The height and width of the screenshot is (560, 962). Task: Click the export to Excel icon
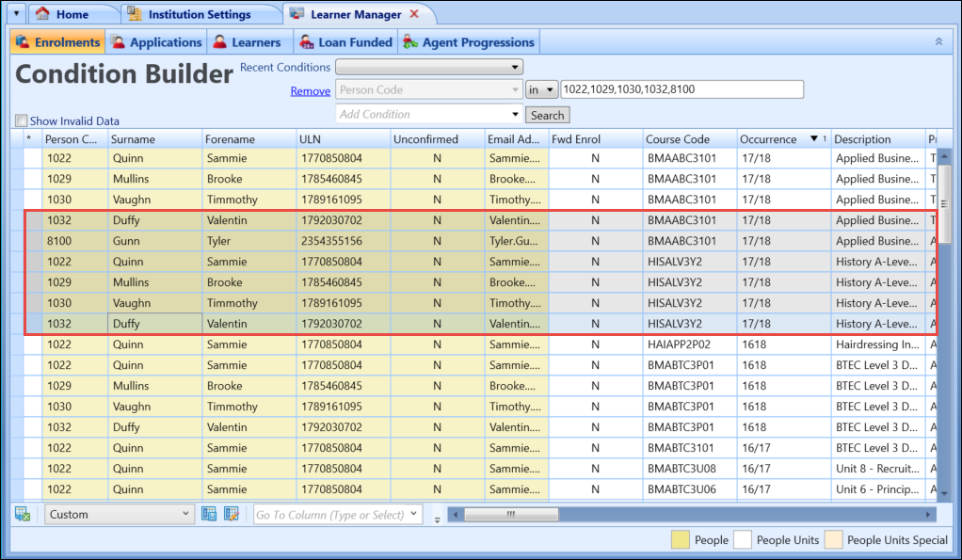point(24,514)
